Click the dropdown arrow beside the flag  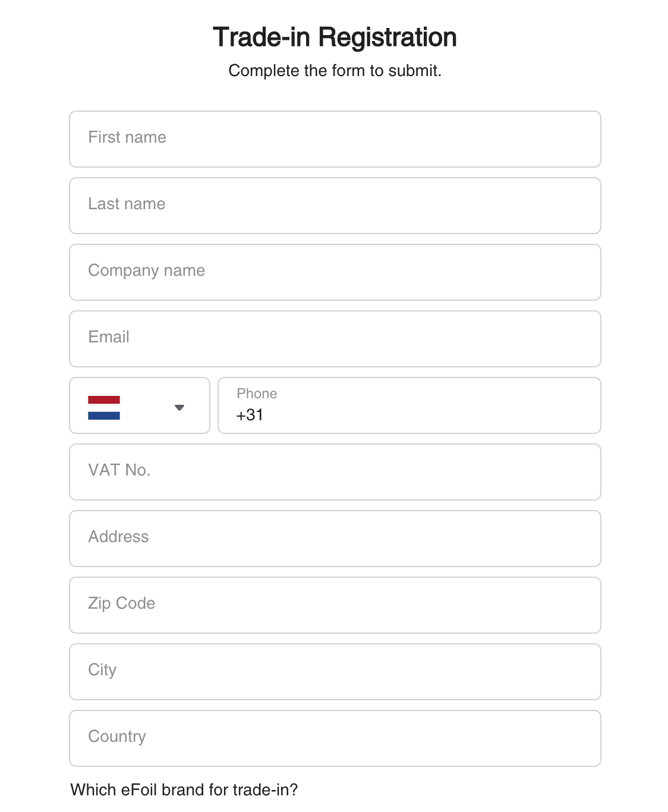click(179, 408)
